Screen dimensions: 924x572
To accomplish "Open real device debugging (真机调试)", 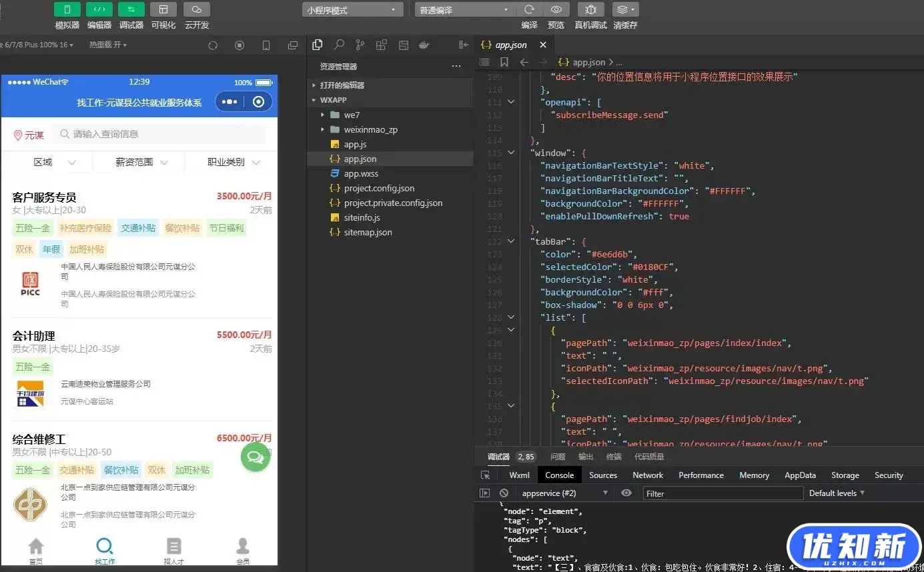I will 590,10.
